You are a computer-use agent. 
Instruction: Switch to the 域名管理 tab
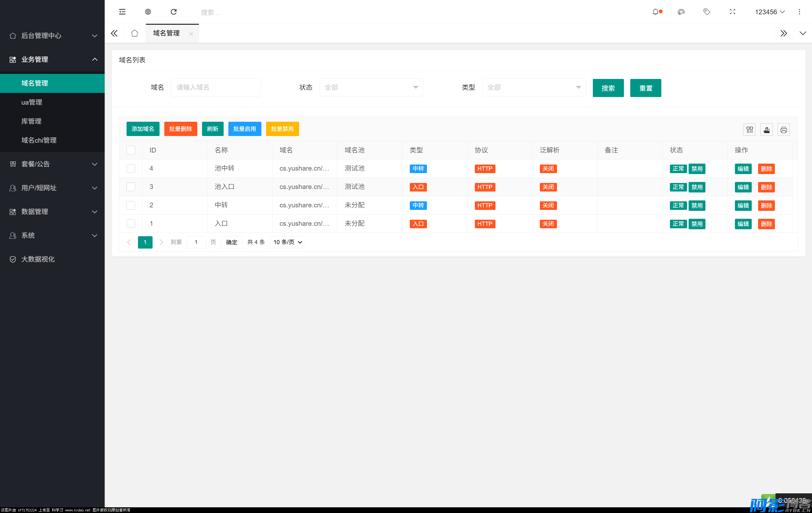click(166, 33)
